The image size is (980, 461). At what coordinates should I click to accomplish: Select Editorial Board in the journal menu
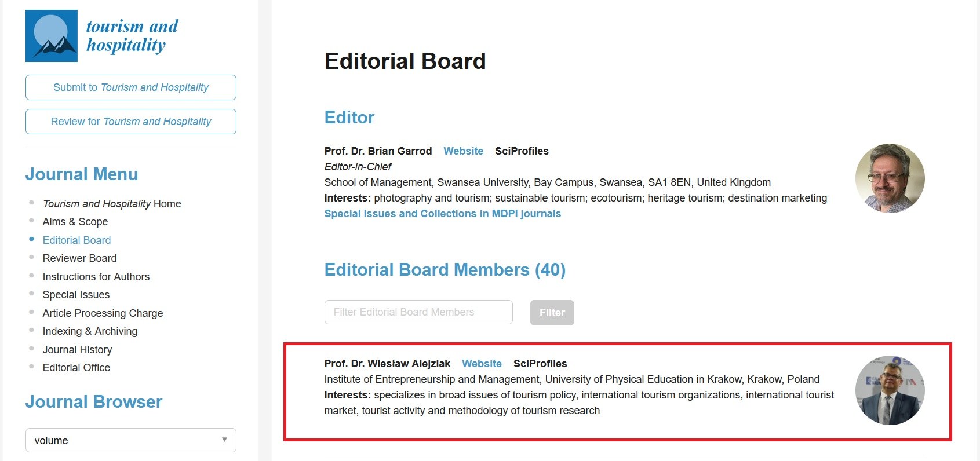pos(76,240)
